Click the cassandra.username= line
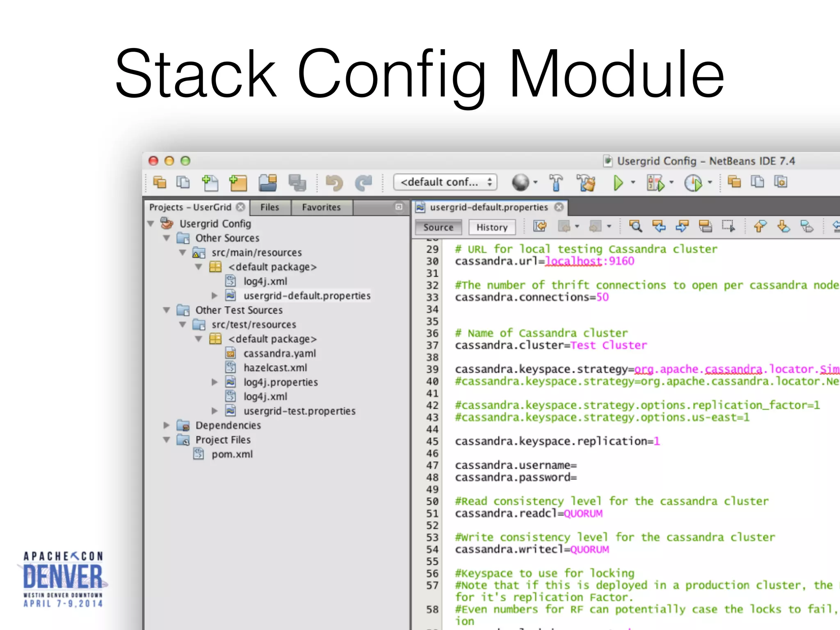This screenshot has width=840, height=630. click(516, 466)
